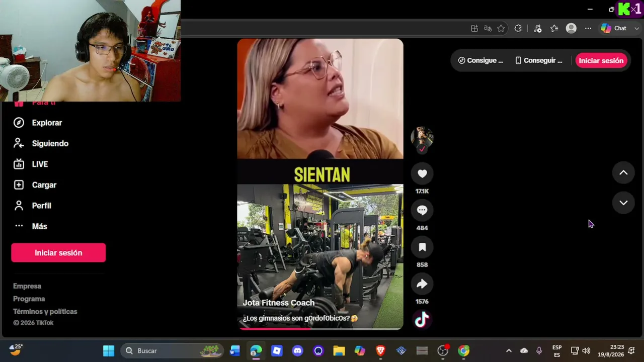Open comments with the speech bubble icon
The image size is (644, 362).
[x=422, y=210]
